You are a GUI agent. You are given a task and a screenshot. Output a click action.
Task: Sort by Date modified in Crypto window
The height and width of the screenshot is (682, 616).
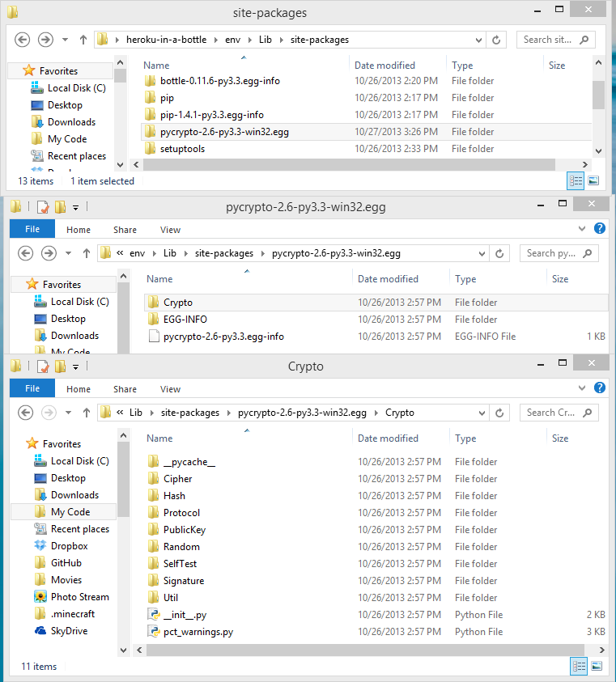(388, 438)
